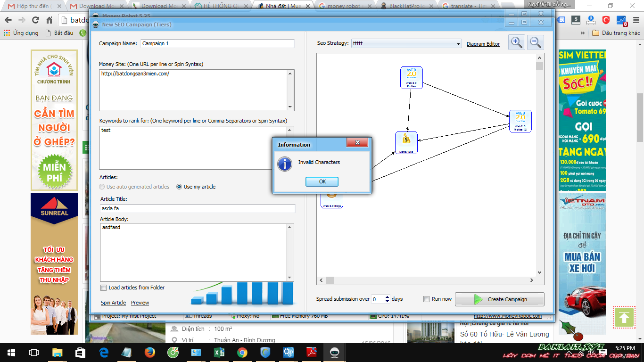This screenshot has height=362, width=644.
Task: Select the Use my article radio button
Action: click(x=179, y=187)
